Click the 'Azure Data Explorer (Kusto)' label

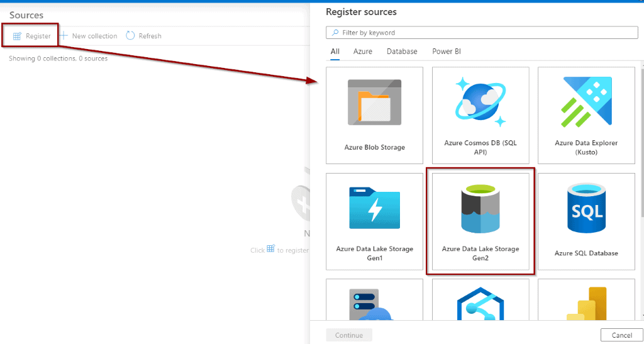pyautogui.click(x=586, y=147)
